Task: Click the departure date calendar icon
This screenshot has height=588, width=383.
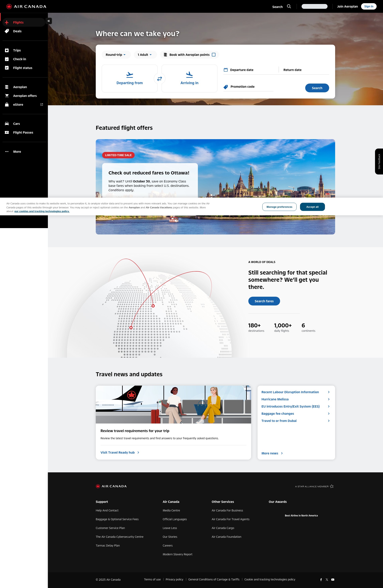Action: [226, 70]
